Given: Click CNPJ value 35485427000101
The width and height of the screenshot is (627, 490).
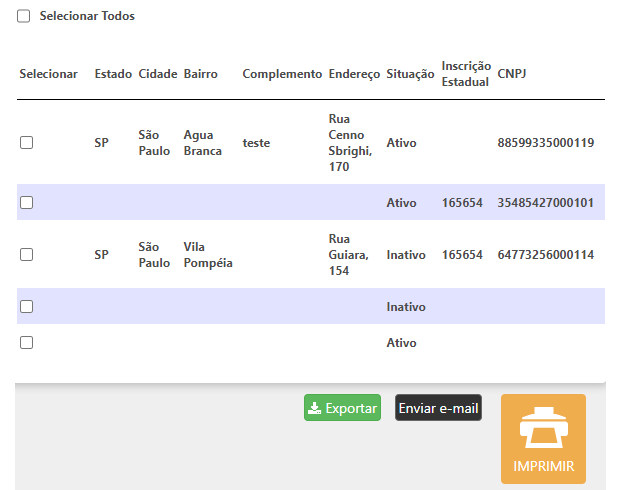Looking at the screenshot, I should coord(545,203).
